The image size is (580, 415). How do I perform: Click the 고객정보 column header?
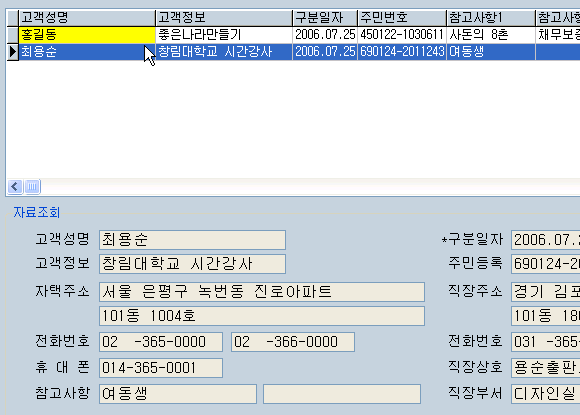click(224, 17)
